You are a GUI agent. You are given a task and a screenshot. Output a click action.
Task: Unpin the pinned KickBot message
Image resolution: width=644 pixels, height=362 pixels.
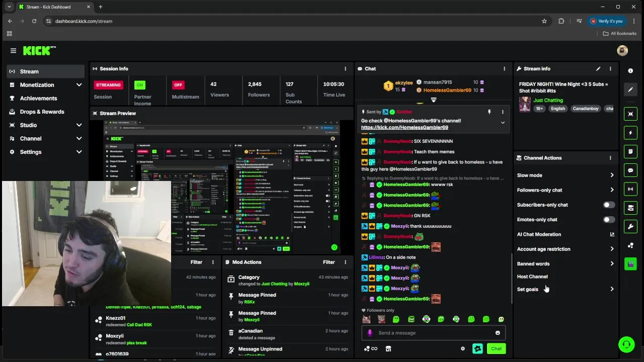coord(489,112)
